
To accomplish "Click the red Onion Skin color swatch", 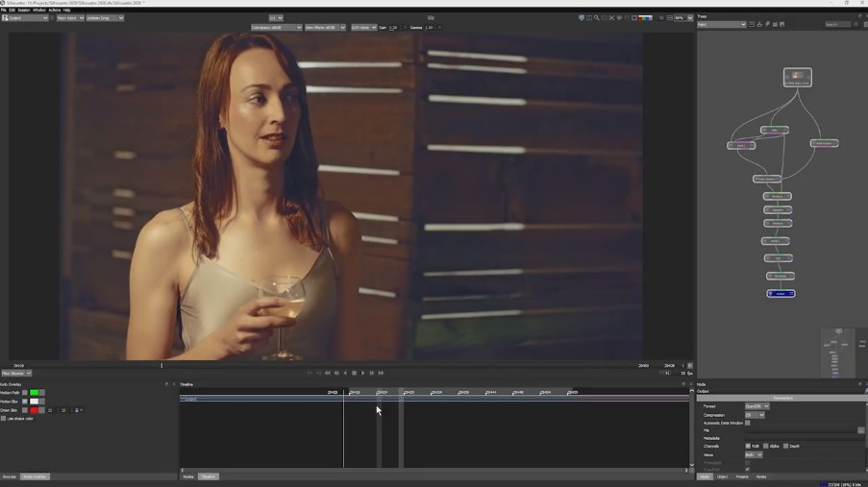I will click(x=35, y=410).
